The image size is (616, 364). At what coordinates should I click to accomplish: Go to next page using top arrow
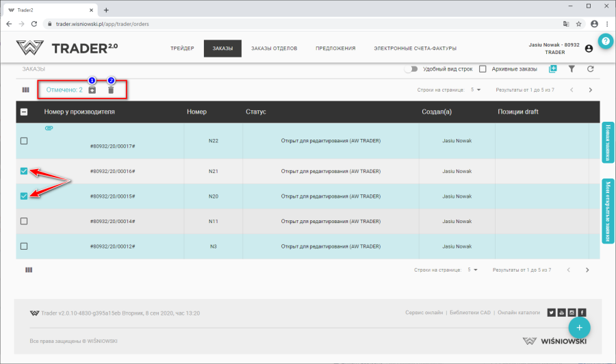click(x=590, y=90)
